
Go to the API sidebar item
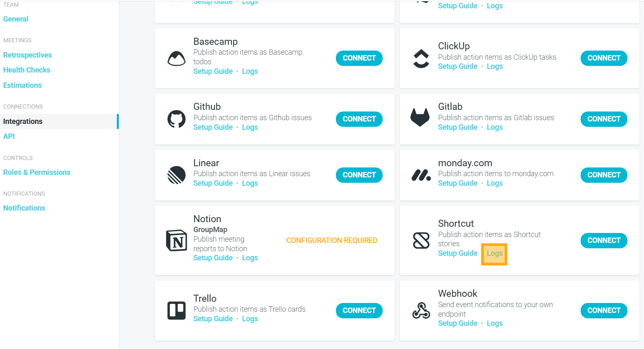9,136
